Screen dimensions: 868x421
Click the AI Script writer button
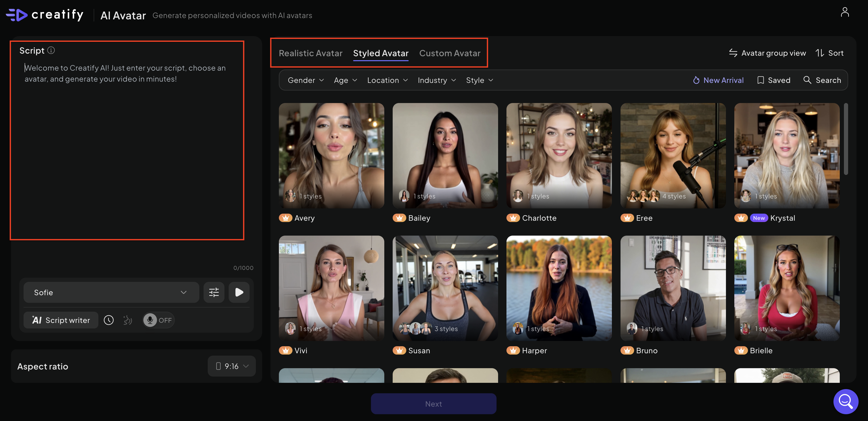(x=61, y=320)
